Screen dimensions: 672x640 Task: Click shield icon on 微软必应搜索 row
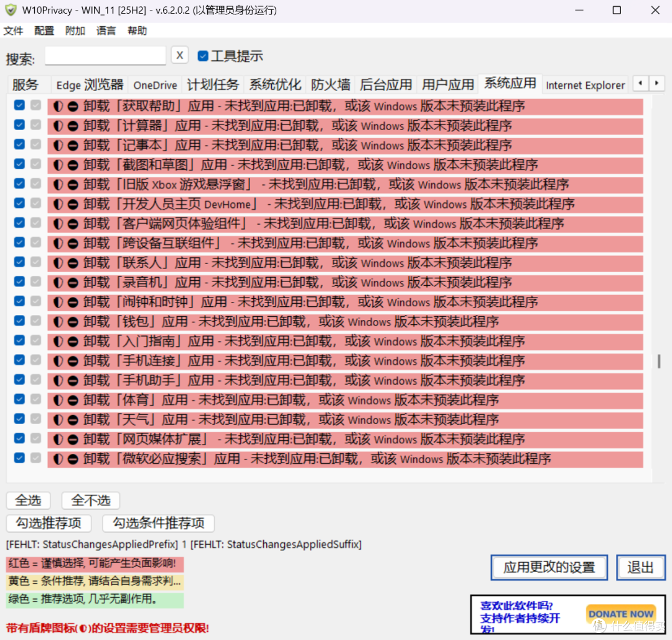pyautogui.click(x=58, y=459)
